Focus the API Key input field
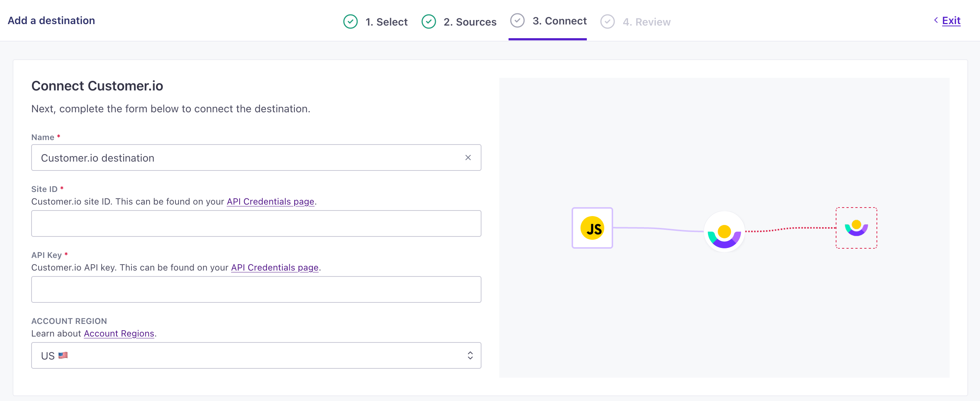Screen dimensions: 980x401 pyautogui.click(x=256, y=290)
